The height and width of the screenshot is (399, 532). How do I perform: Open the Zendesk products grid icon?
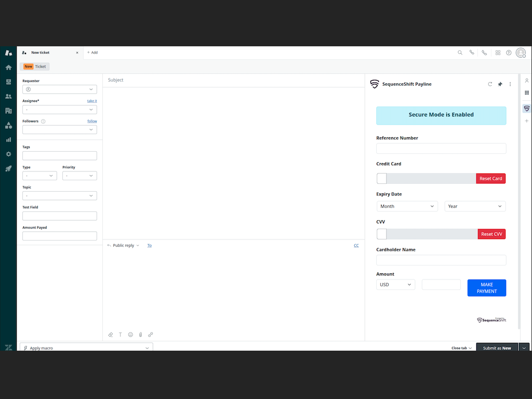coord(498,52)
